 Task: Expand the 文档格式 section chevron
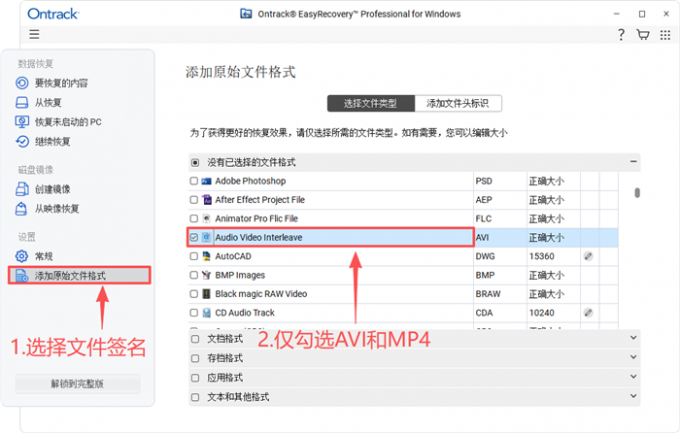pyautogui.click(x=633, y=338)
